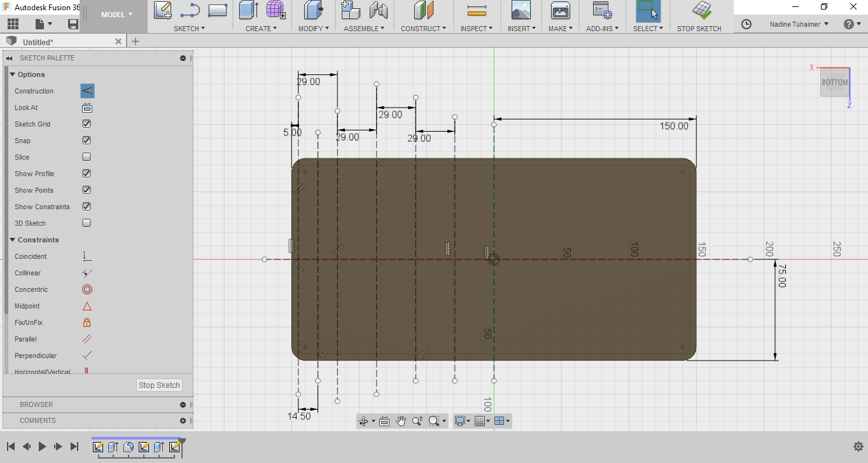Click the Insert image icon
Screen dimensions: 868x463
(521, 10)
